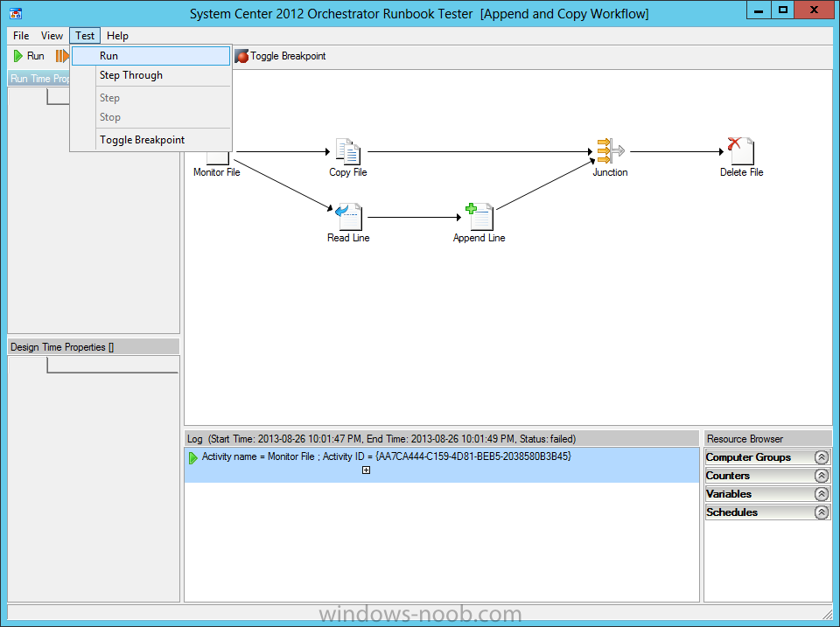This screenshot has width=840, height=627.
Task: Close the open Test menu
Action: point(85,36)
